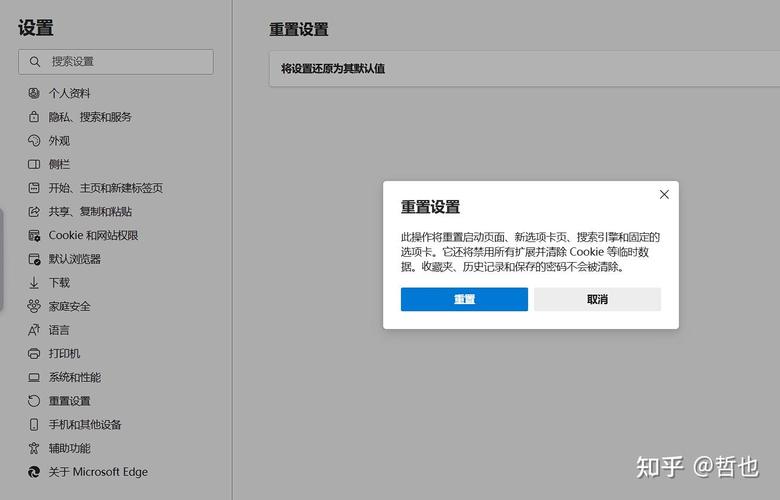Open 系统和性能 settings
This screenshot has width=780, height=500.
point(75,378)
